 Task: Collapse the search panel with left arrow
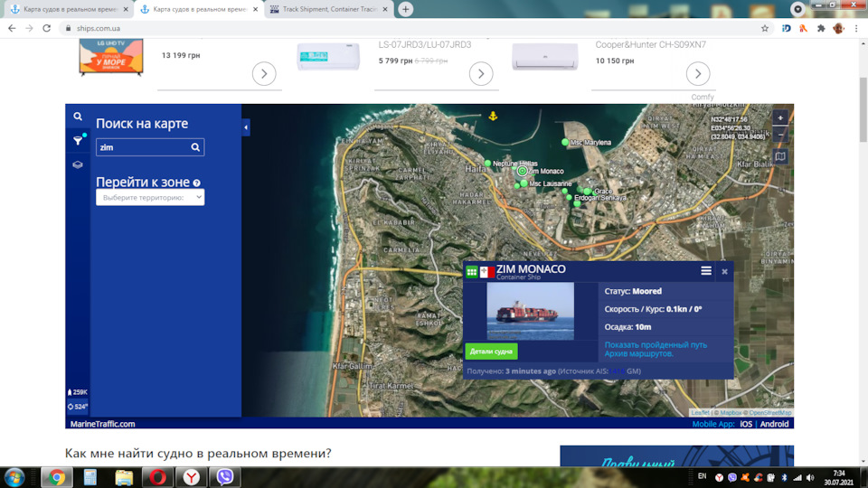[x=246, y=127]
